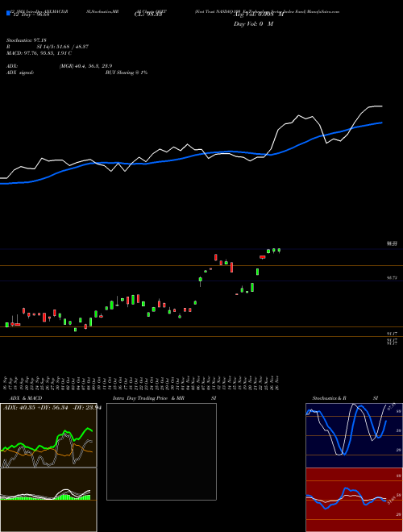Click the blue stochastics chart panel

(x=354, y=435)
